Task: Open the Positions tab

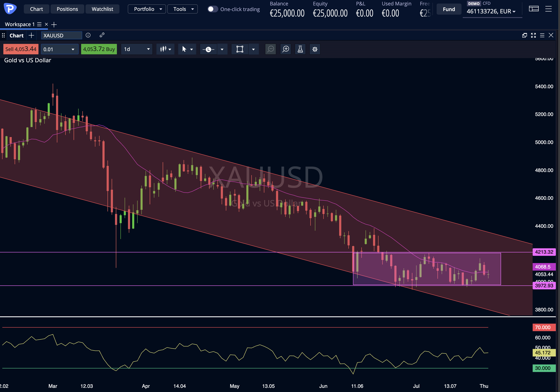Action: pos(67,9)
